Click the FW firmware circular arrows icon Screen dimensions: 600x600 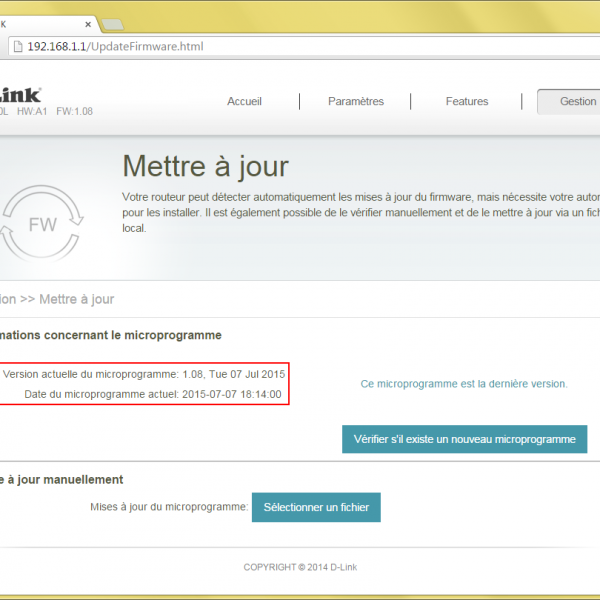coord(42,224)
